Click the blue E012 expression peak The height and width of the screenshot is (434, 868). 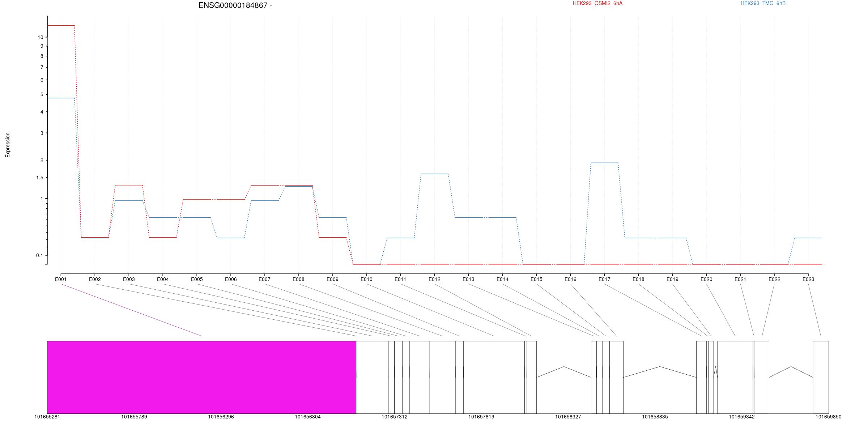pyautogui.click(x=434, y=174)
